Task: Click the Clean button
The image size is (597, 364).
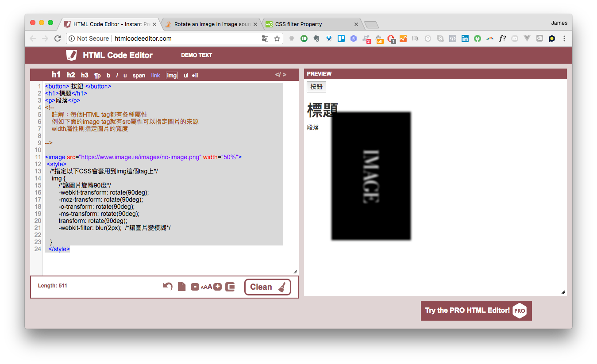Action: [267, 287]
